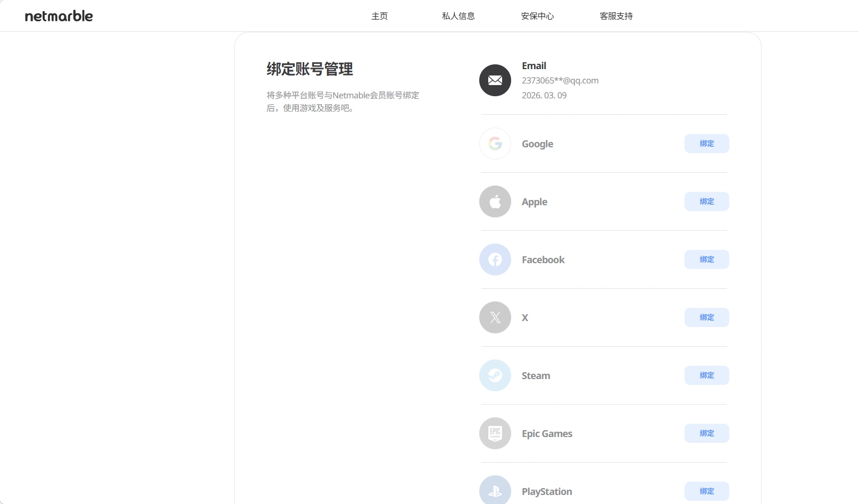This screenshot has width=859, height=504.
Task: Click the X label text
Action: 525,317
